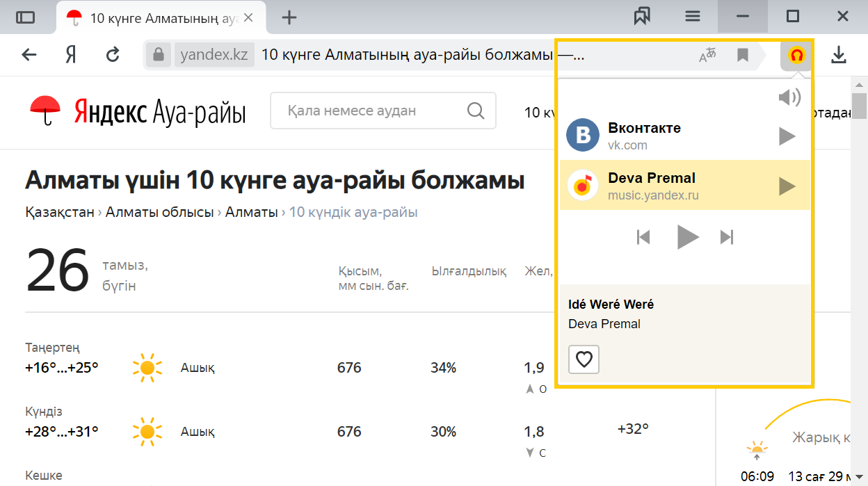
Task: Click the Yandex Weather umbrella logo
Action: 46,110
